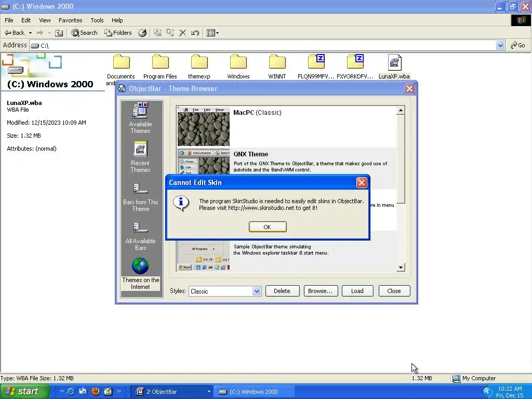The height and width of the screenshot is (399, 532).
Task: Click the Search toolbar button
Action: 85,33
